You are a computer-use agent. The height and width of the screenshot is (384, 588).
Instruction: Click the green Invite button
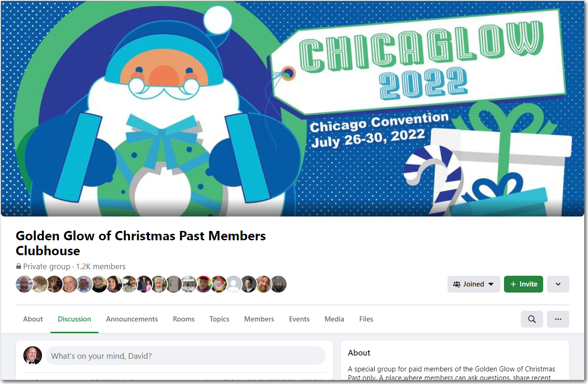pyautogui.click(x=524, y=284)
